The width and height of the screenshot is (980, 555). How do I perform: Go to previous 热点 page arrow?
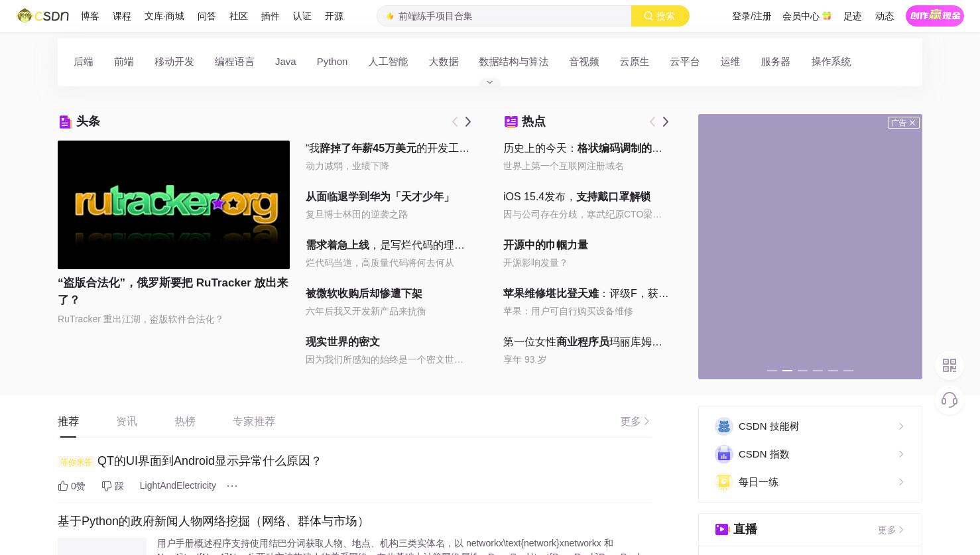tap(652, 121)
